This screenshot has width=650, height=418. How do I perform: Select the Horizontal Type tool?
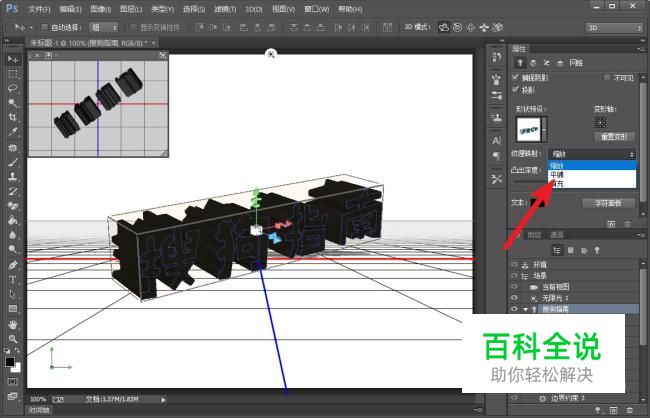12,279
